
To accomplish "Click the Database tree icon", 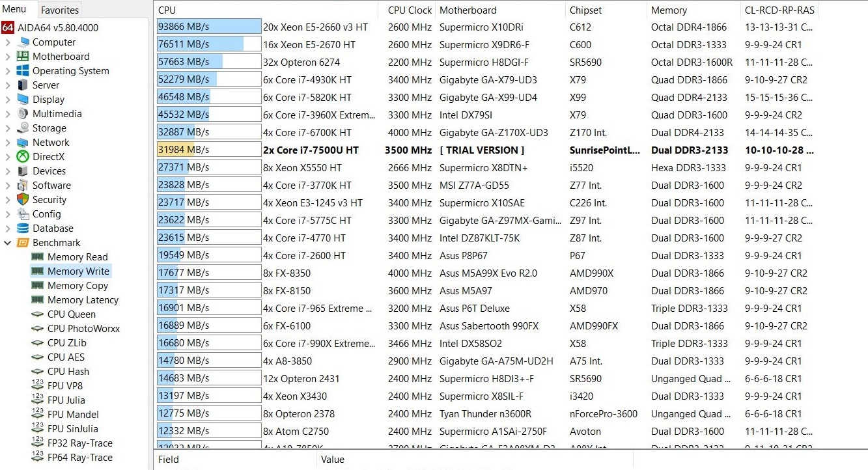I will click(23, 228).
